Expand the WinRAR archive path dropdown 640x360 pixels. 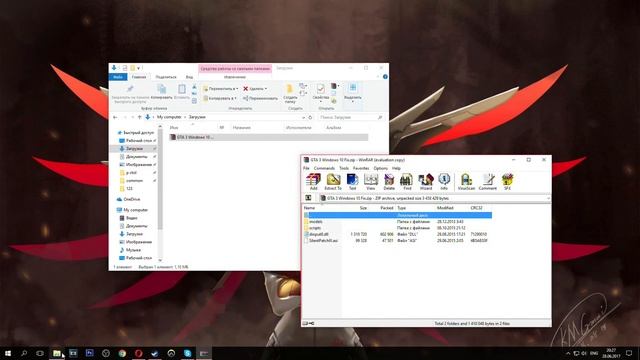click(548, 198)
